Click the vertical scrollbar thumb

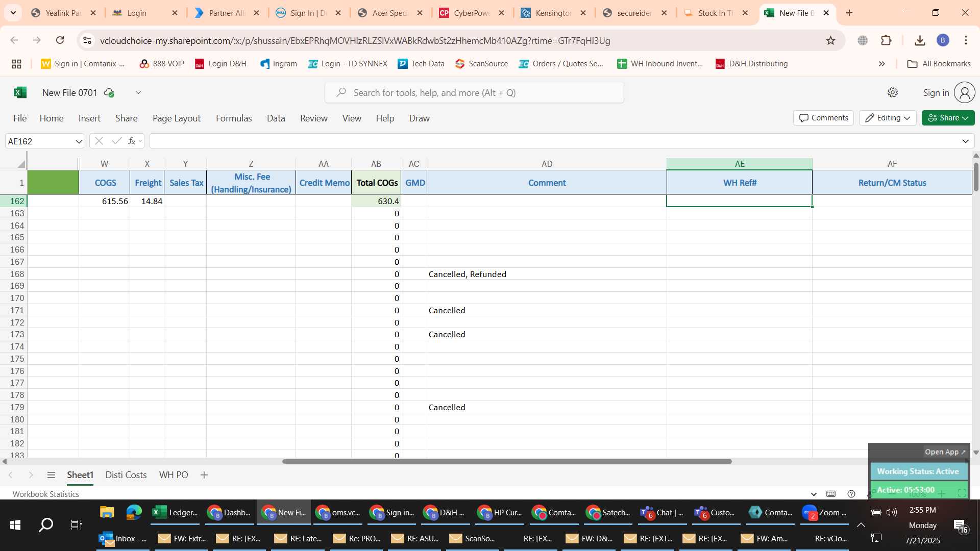pos(976,177)
